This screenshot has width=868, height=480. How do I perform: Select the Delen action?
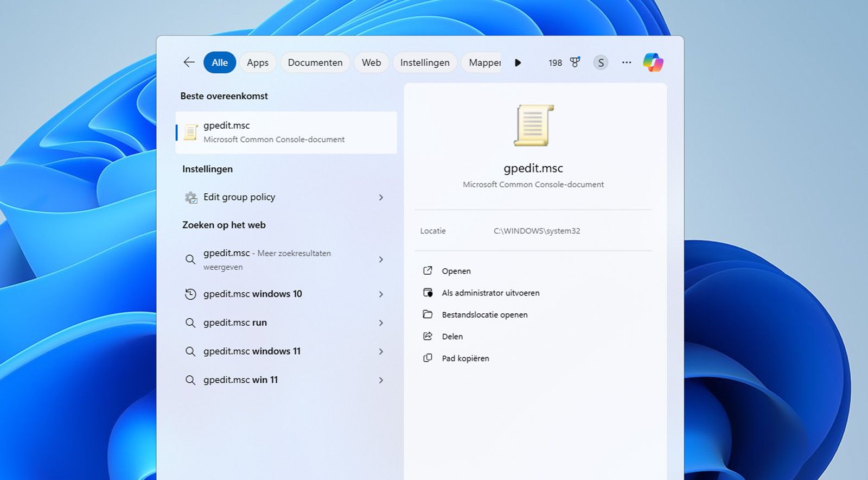pyautogui.click(x=452, y=336)
